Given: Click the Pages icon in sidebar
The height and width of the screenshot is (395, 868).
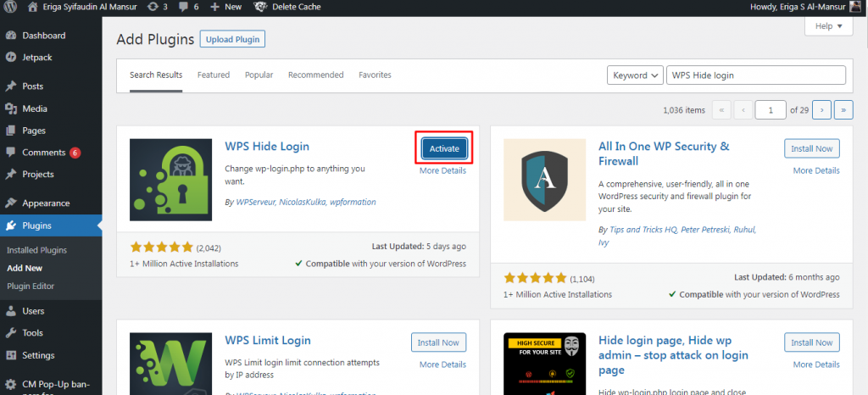Looking at the screenshot, I should click(10, 131).
